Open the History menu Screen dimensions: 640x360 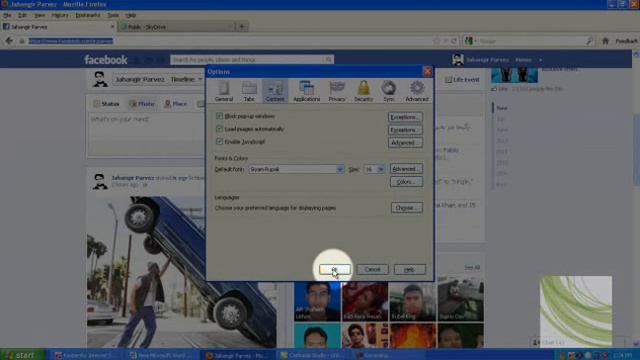pos(60,15)
